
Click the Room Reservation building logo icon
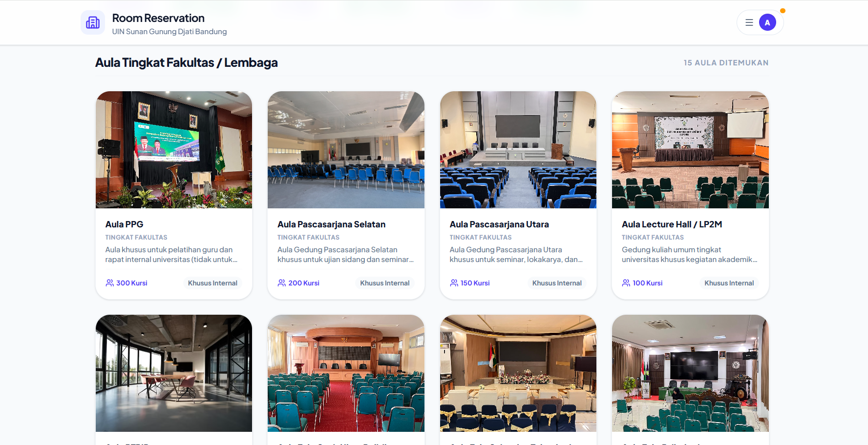(x=93, y=22)
